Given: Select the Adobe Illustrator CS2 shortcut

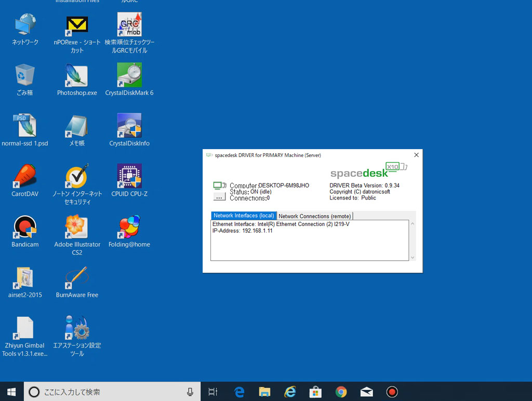Looking at the screenshot, I should point(77,227).
